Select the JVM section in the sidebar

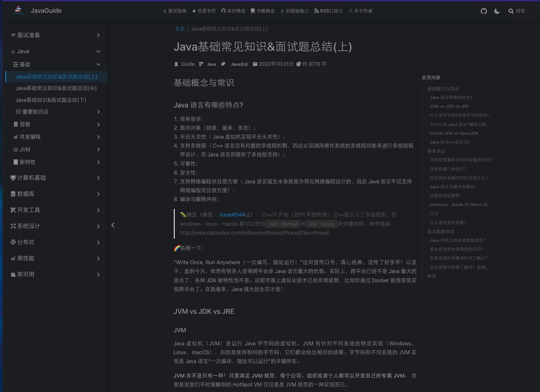pyautogui.click(x=25, y=150)
